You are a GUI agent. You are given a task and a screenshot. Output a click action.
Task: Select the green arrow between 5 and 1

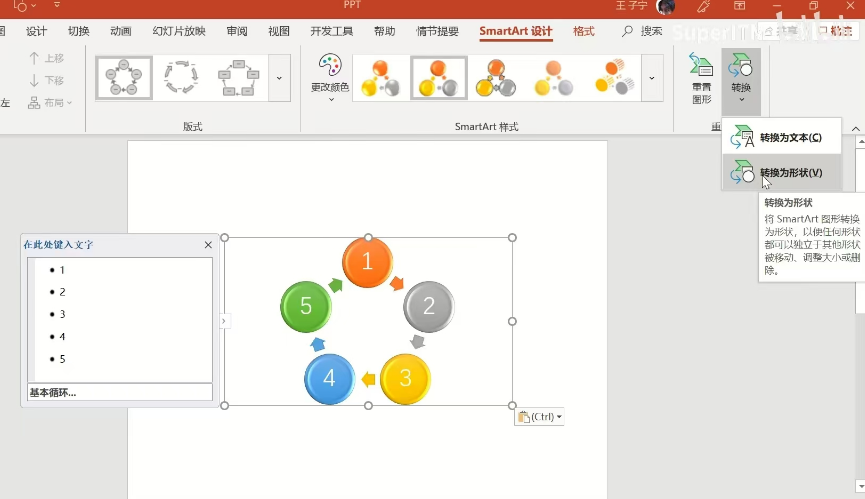tap(335, 285)
